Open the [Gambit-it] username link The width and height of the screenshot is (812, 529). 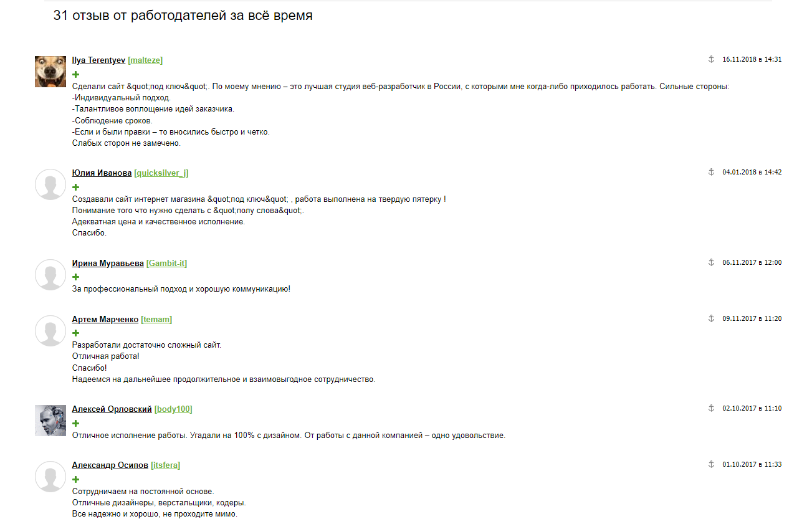tap(166, 264)
